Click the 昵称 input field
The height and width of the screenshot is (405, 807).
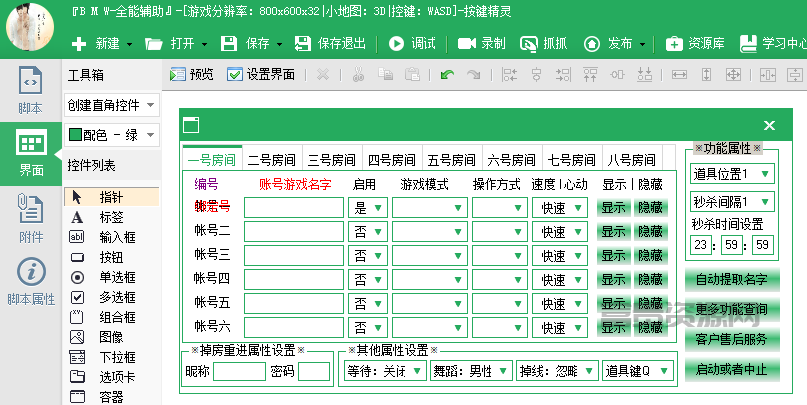239,372
